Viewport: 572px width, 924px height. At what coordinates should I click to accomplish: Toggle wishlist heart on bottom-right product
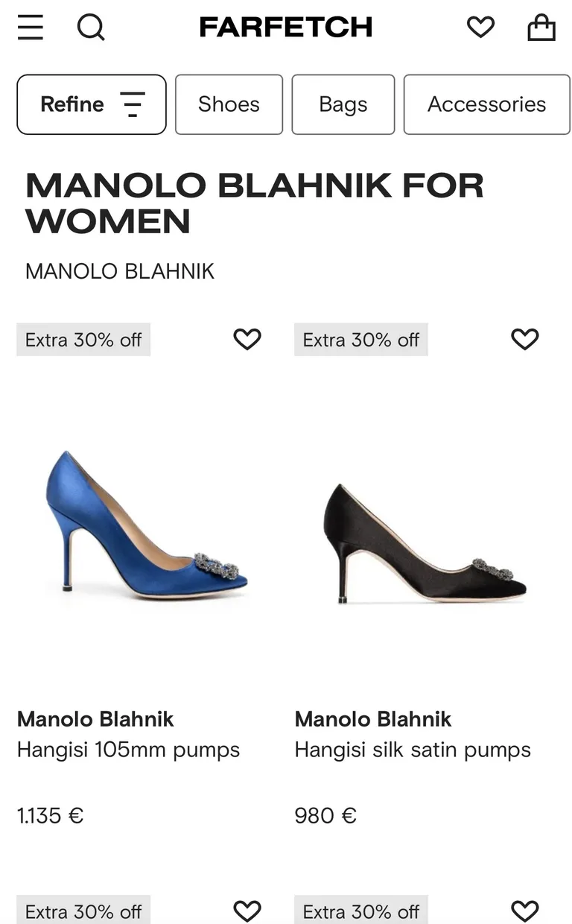[525, 911]
